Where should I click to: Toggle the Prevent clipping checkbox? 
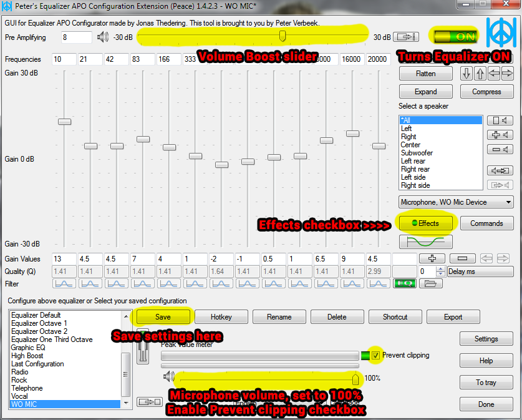tap(375, 355)
